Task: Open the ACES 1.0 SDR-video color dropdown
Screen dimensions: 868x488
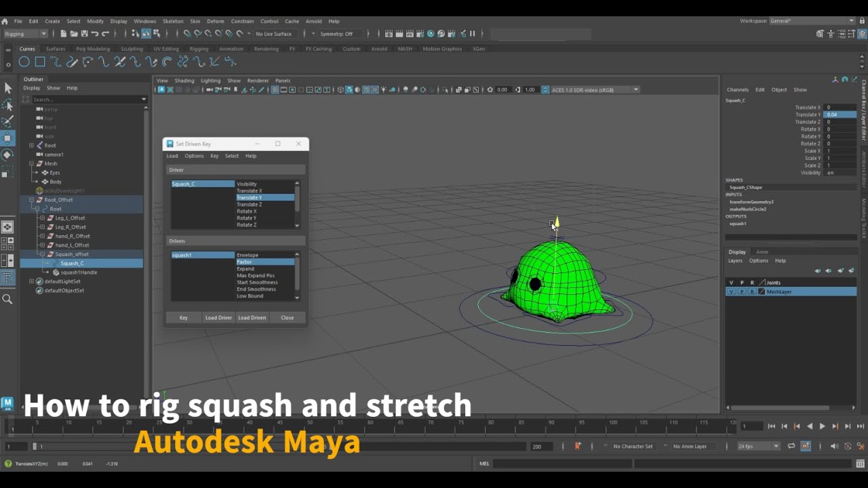Action: click(595, 89)
